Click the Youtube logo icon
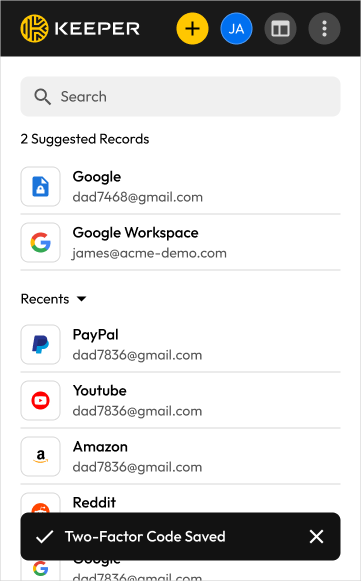Viewport: 361px width, 581px height. [40, 401]
